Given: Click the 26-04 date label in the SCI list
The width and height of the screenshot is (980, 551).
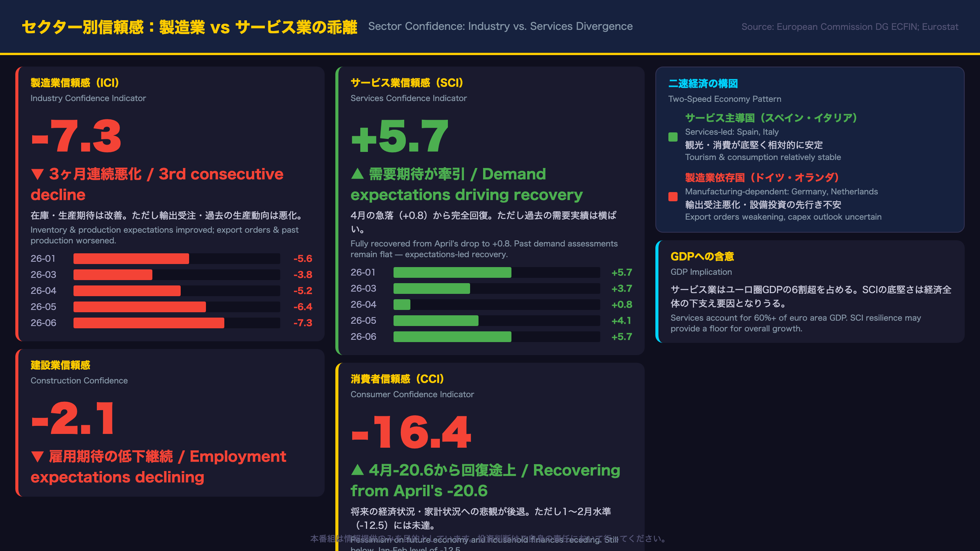Looking at the screenshot, I should click(363, 305).
